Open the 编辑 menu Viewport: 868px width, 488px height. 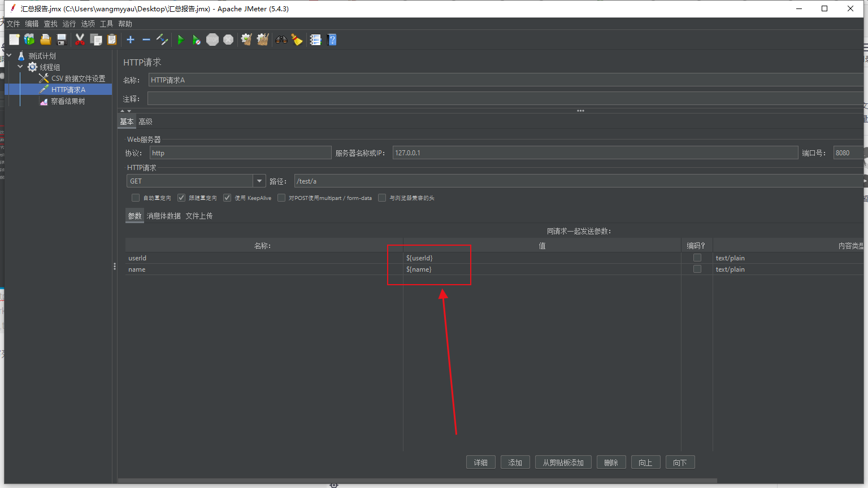tap(32, 24)
